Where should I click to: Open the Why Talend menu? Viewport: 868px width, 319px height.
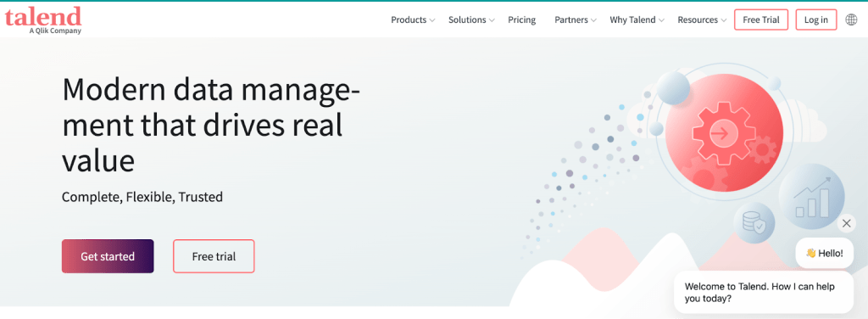[632, 20]
